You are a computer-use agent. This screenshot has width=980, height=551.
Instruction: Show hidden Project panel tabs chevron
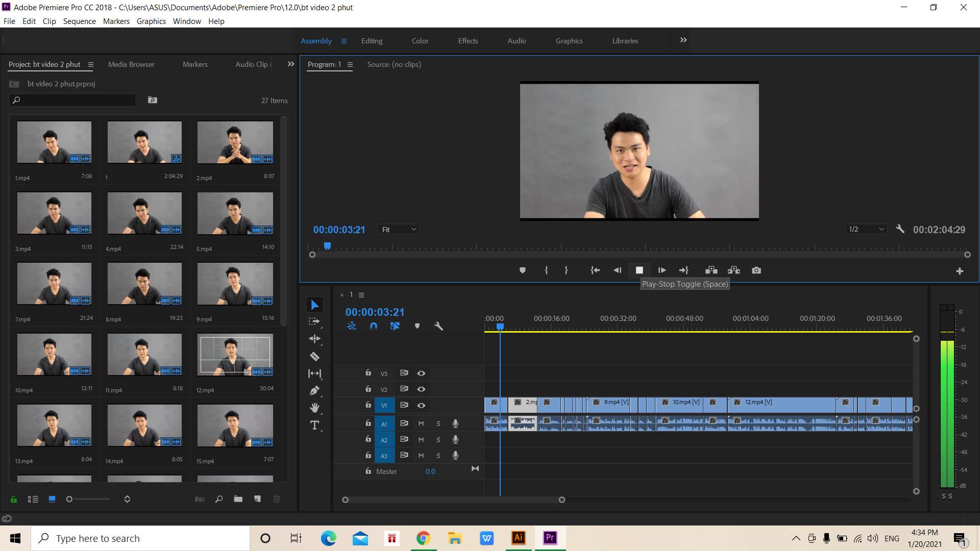pyautogui.click(x=291, y=64)
